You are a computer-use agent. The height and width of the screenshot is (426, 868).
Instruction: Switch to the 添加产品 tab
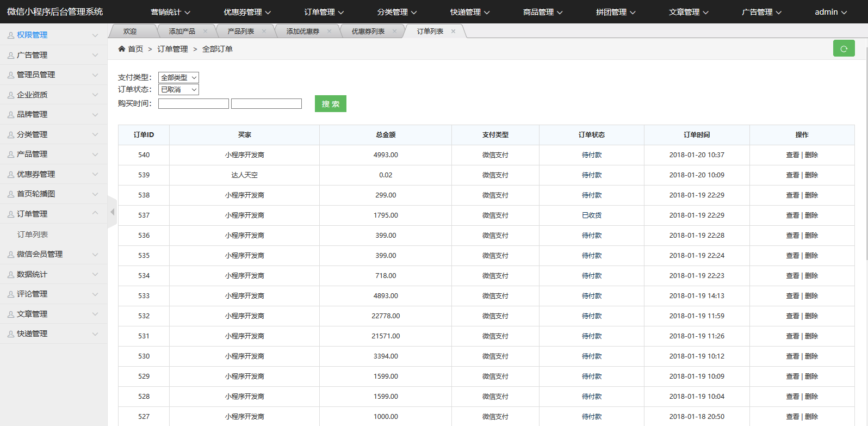[x=182, y=32]
